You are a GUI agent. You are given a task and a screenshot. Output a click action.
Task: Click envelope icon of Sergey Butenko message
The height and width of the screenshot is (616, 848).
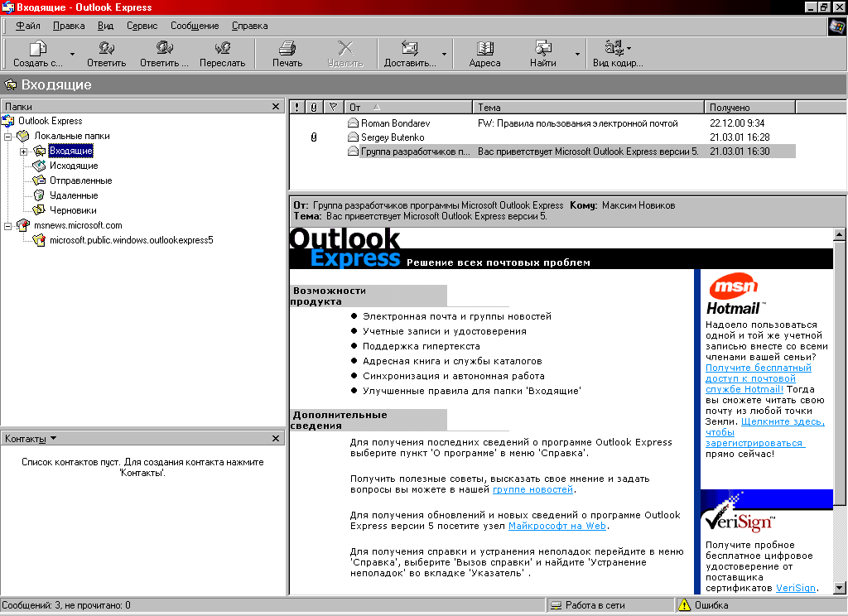click(x=353, y=137)
